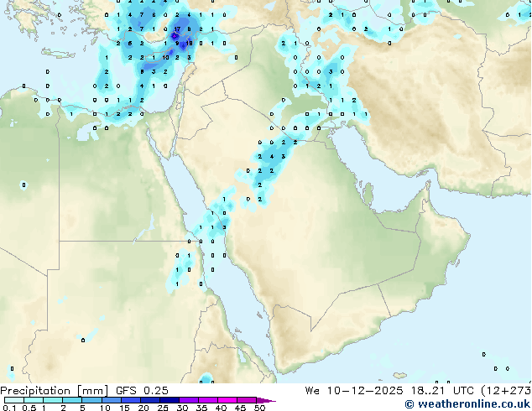Click the Socotra island in the Arabian Sea
The width and height of the screenshot is (532, 411).
[x=400, y=376]
